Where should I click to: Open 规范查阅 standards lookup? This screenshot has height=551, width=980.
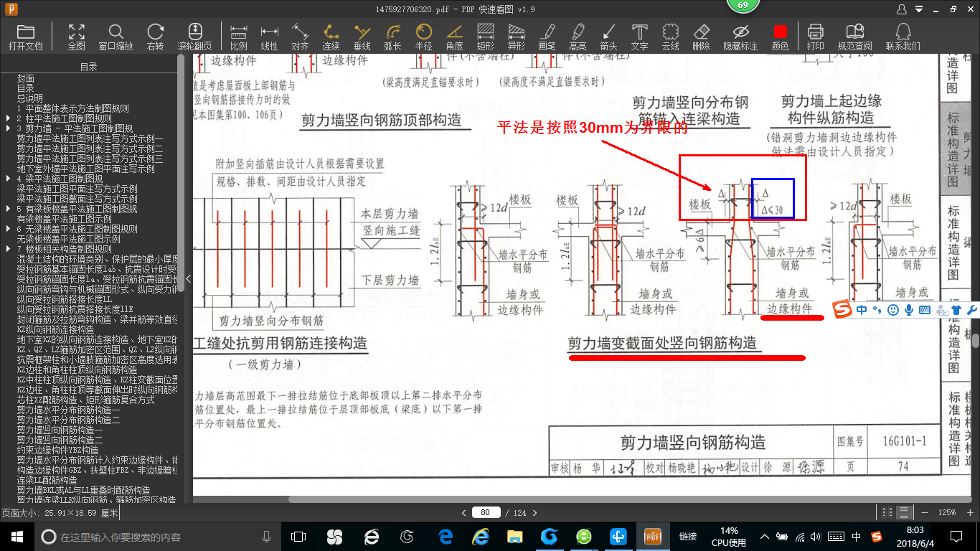click(x=854, y=37)
